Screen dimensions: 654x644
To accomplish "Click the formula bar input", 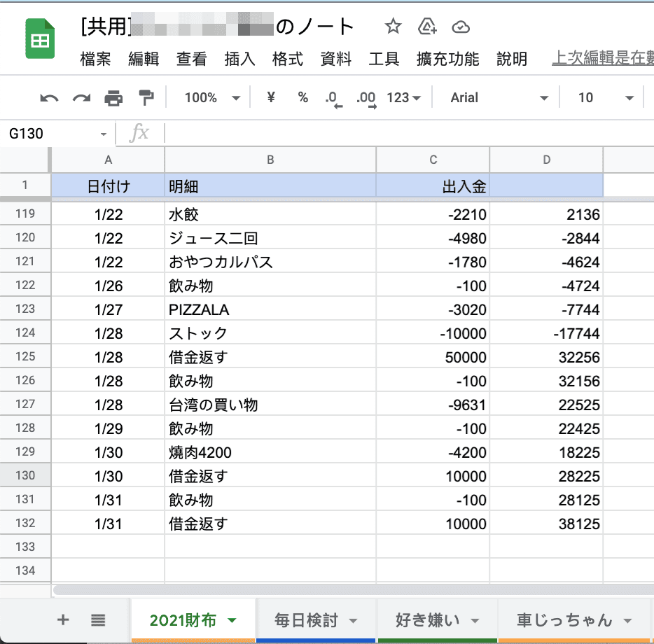I will coord(409,134).
